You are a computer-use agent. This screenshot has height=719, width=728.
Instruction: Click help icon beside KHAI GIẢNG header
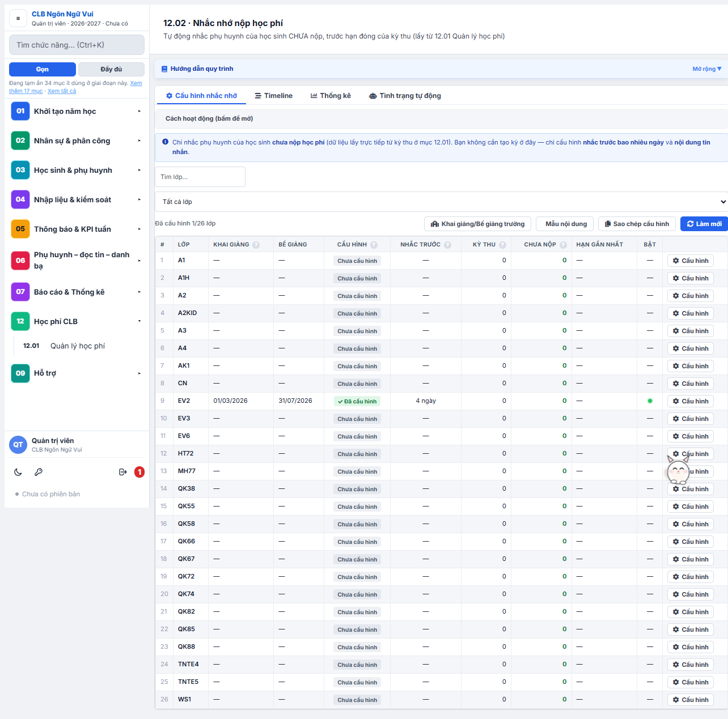[x=256, y=245]
